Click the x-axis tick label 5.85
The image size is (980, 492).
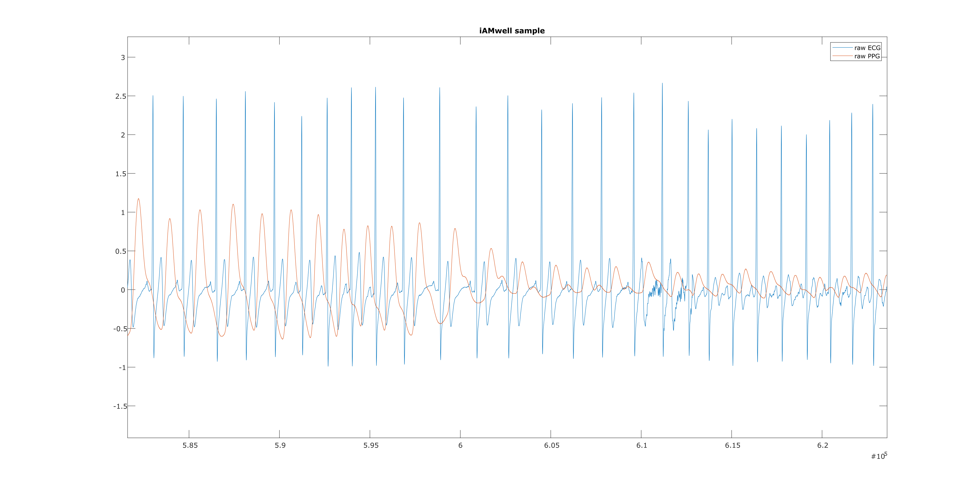[190, 446]
